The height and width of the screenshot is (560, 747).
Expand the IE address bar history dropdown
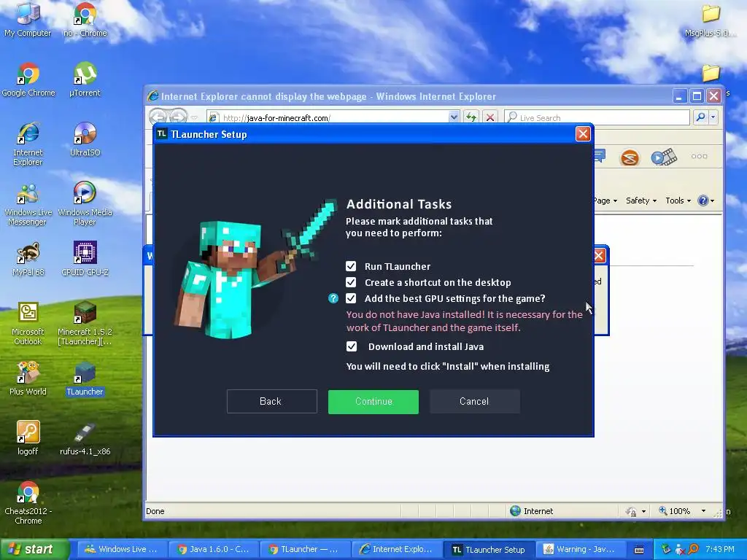click(x=454, y=117)
